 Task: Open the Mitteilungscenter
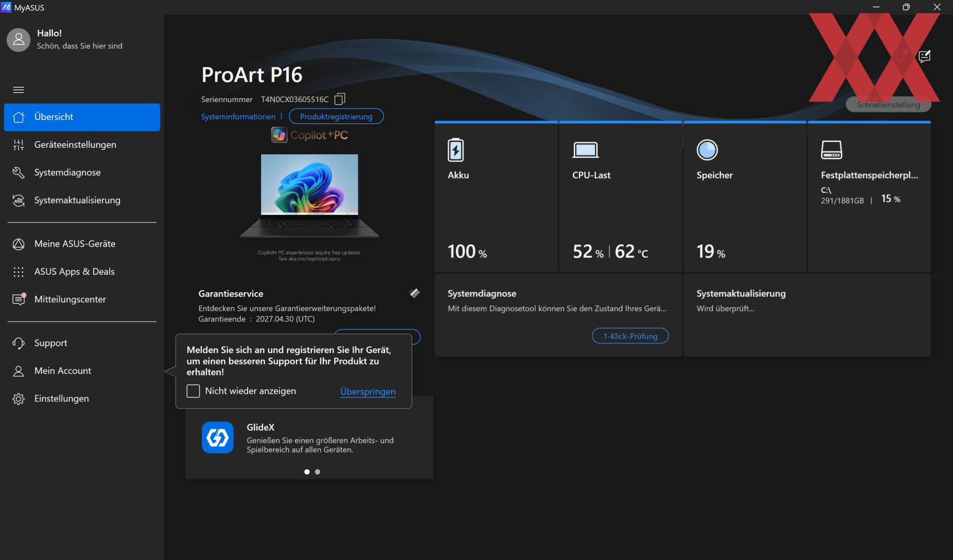coord(82,300)
